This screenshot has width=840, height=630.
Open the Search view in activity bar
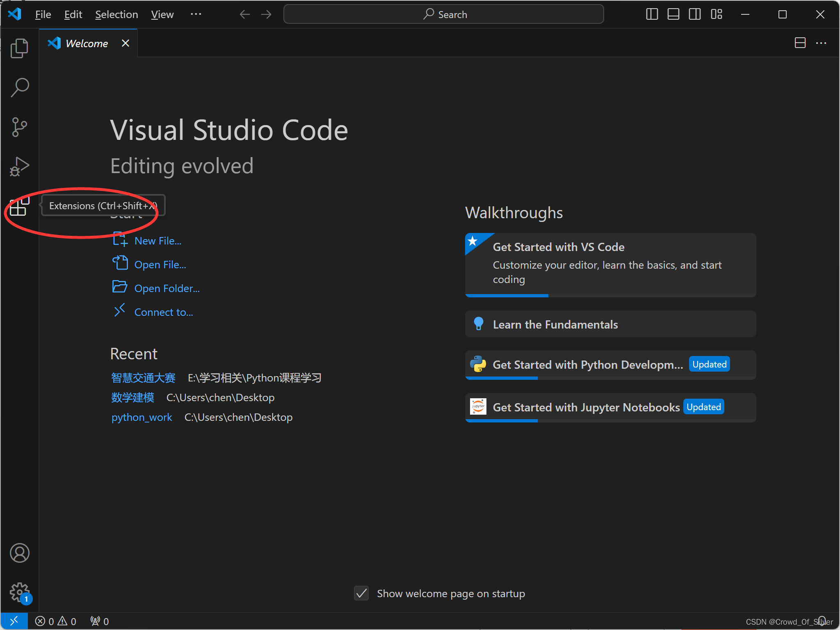(x=19, y=87)
